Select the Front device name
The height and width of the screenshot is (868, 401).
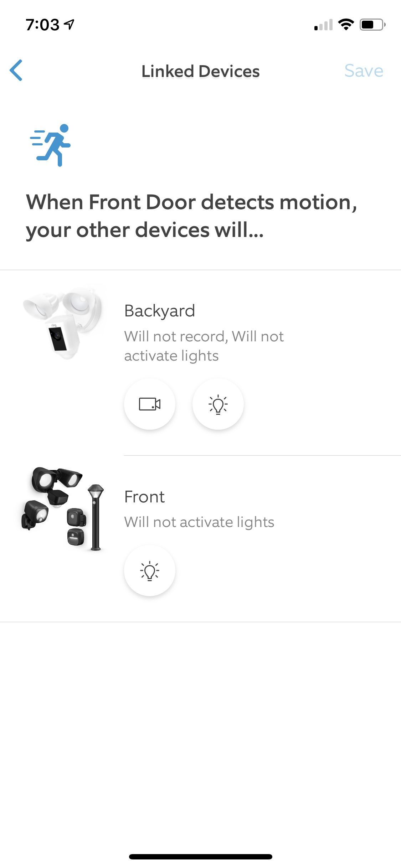pos(144,497)
